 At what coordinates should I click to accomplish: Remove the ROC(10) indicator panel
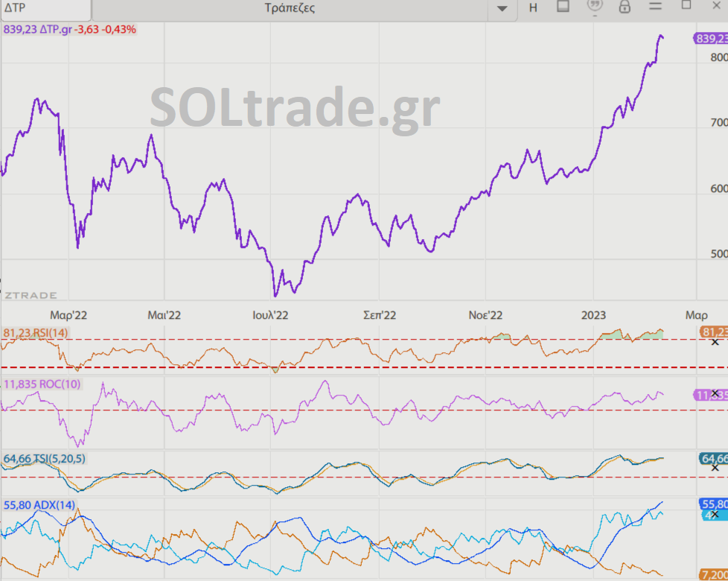point(715,393)
